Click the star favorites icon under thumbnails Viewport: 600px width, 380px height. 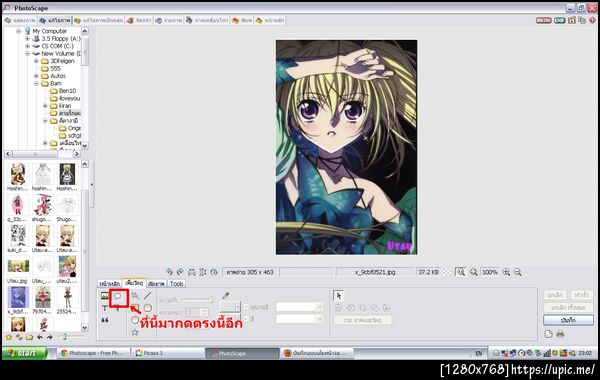coord(9,337)
